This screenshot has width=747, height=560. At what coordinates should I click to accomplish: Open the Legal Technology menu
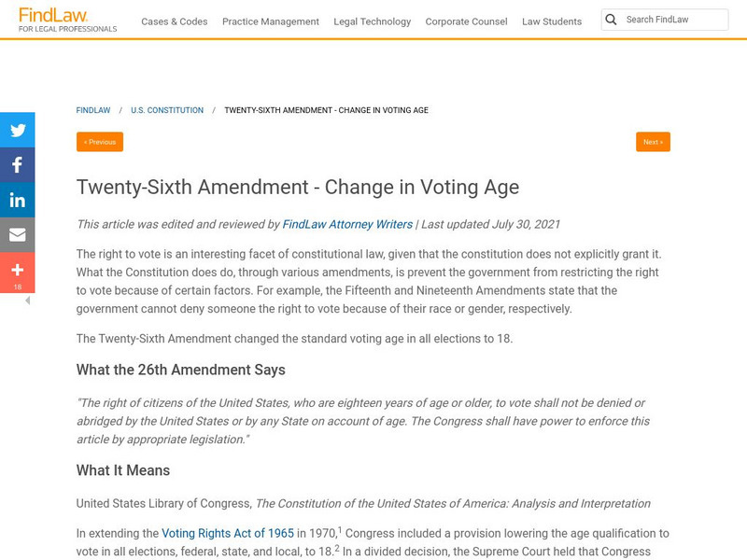(372, 21)
